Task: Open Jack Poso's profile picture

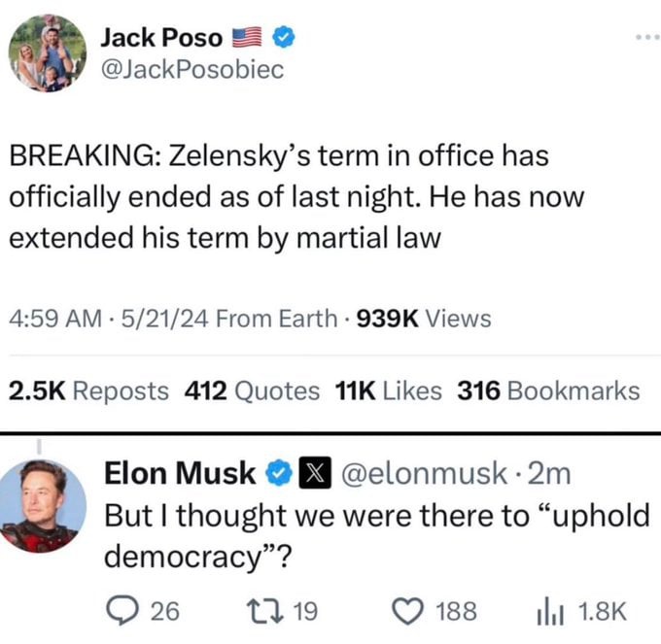Action: (48, 53)
